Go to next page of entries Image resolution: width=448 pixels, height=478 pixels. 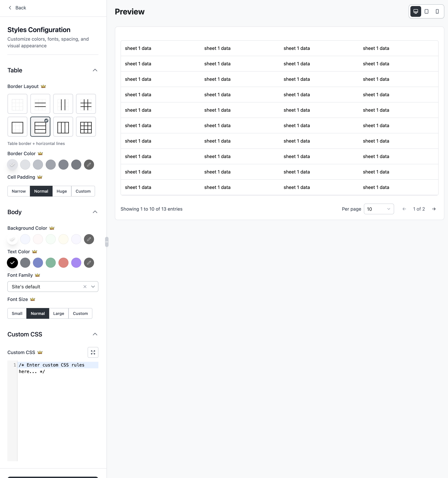pyautogui.click(x=434, y=209)
